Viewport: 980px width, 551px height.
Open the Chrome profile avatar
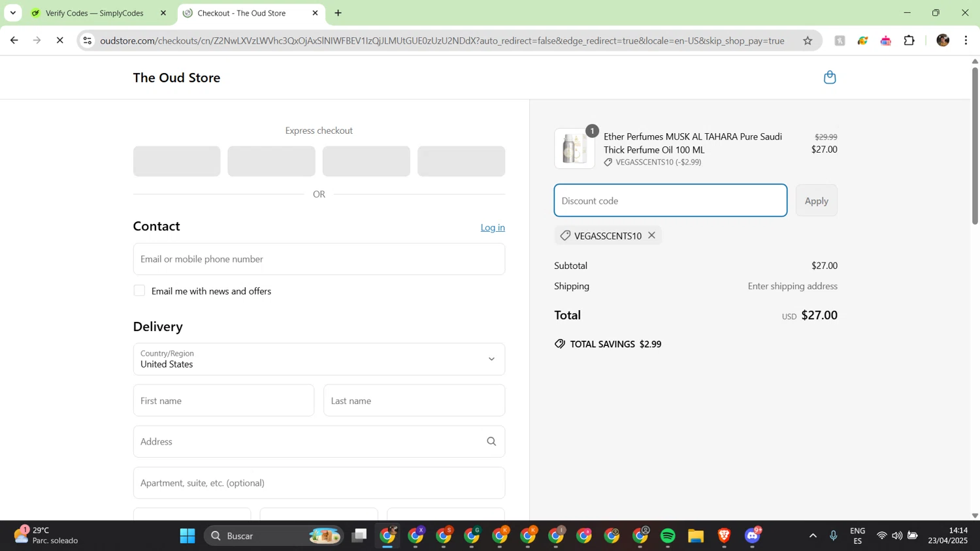[943, 40]
